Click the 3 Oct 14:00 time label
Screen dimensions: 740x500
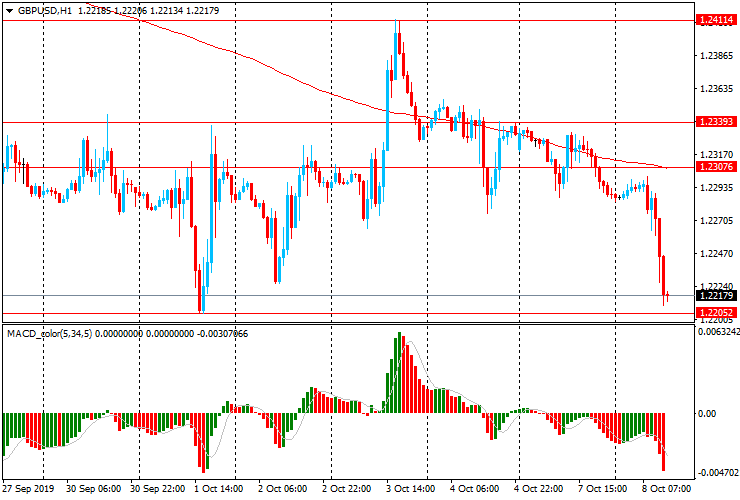click(x=412, y=489)
